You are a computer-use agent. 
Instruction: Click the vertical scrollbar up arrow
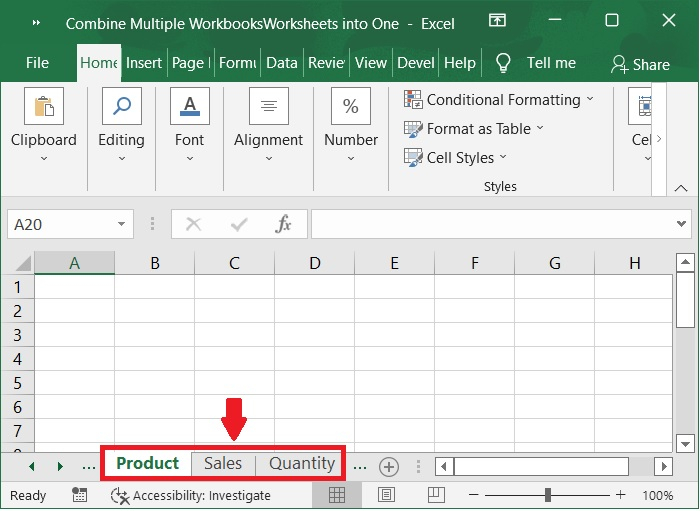point(685,262)
